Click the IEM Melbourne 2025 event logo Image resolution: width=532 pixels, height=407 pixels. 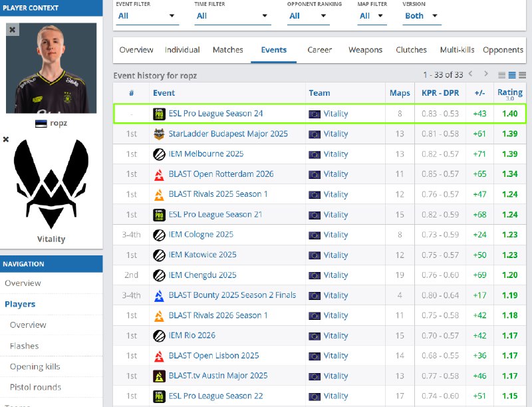(159, 154)
